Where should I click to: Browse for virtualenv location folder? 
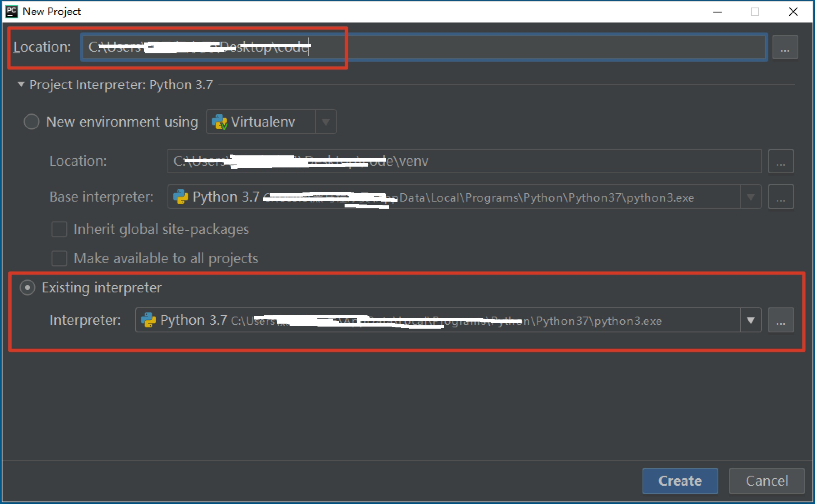[781, 162]
